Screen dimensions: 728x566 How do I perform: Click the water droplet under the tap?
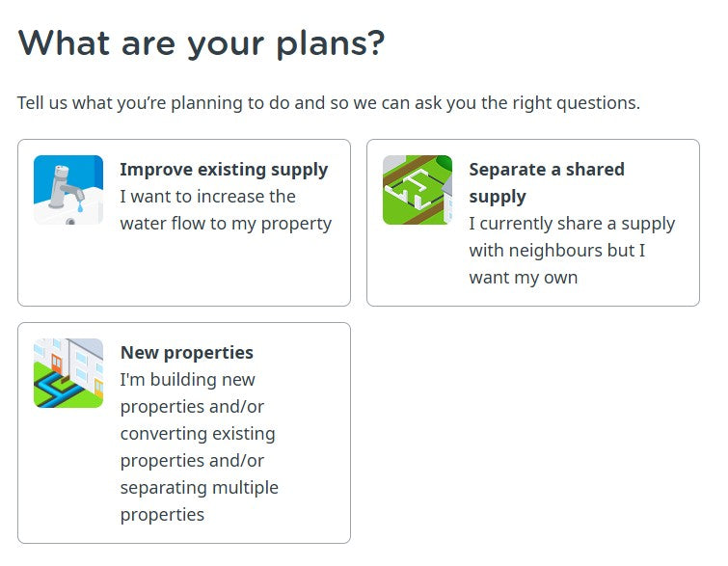[80, 206]
